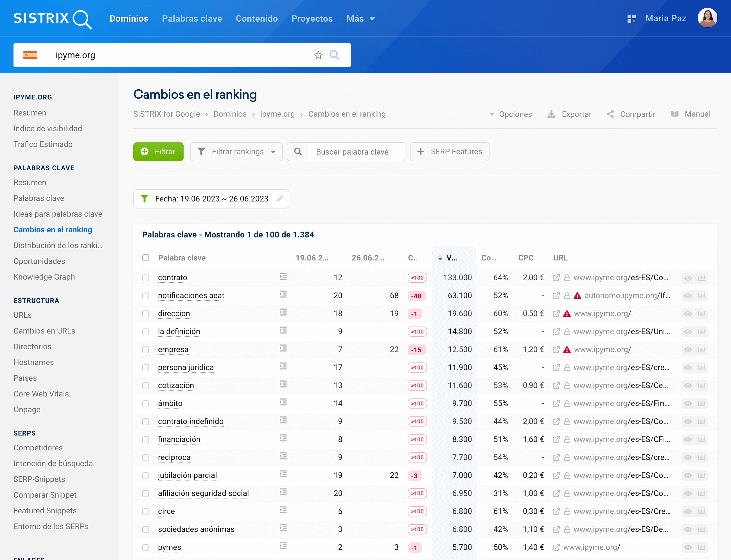Open external link icon for direccion URL
The width and height of the screenshot is (731, 560).
[556, 314]
